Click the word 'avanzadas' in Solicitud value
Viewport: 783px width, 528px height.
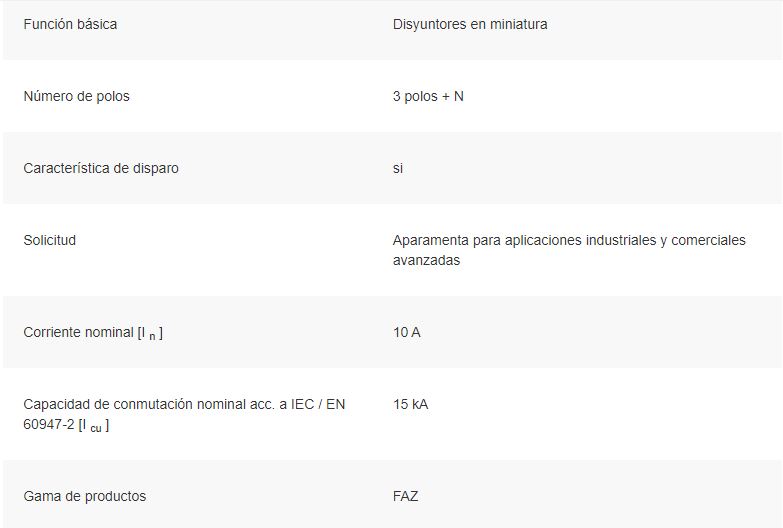(426, 260)
